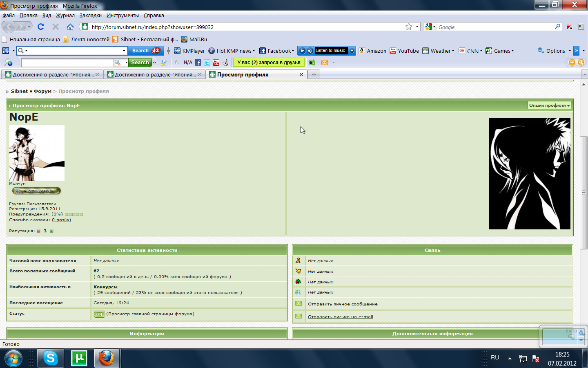Screen dimensions: 588x368
Task: Decrease reputation with red minus
Action: (x=39, y=231)
